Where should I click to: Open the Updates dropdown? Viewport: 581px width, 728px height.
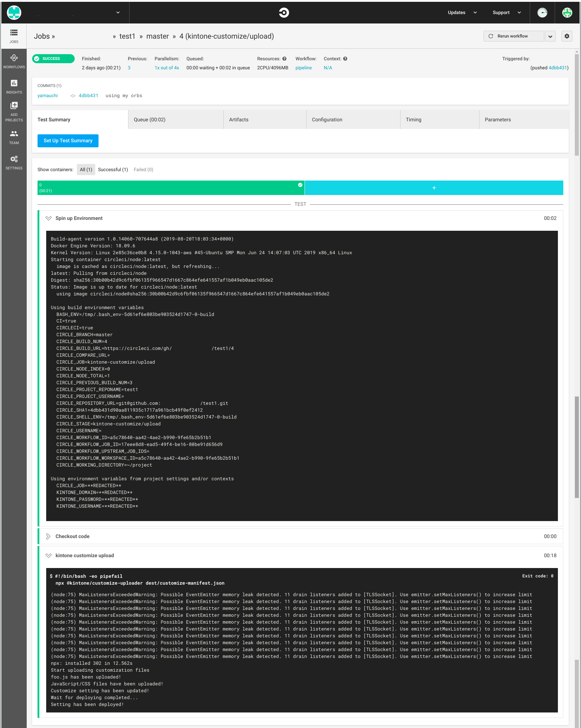462,13
